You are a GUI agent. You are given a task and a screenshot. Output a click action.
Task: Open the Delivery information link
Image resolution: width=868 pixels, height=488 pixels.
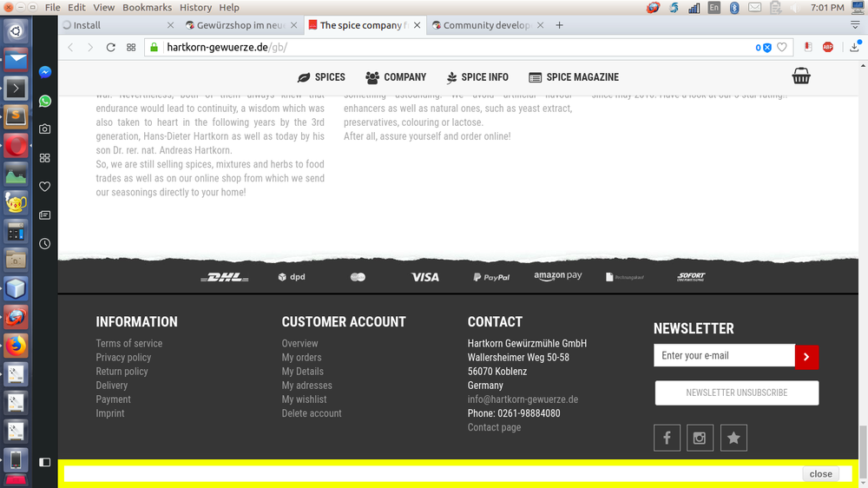coord(111,386)
